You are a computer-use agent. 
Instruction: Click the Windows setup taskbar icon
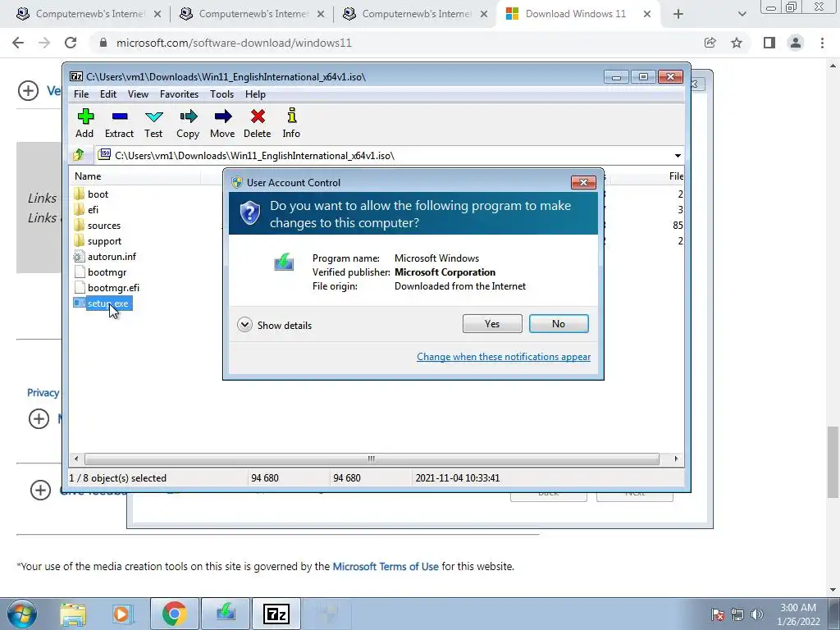(x=226, y=614)
